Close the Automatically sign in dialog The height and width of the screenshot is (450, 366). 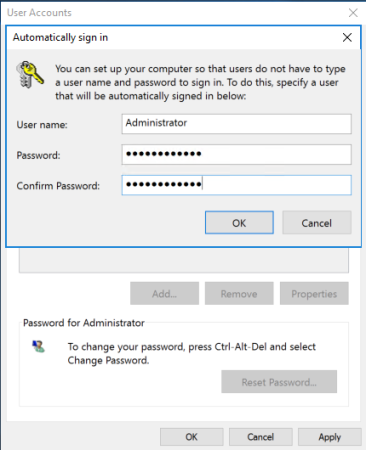[347, 37]
